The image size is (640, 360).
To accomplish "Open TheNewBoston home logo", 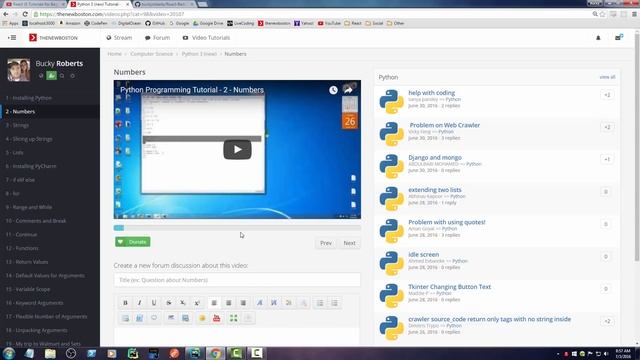I will (x=53, y=38).
